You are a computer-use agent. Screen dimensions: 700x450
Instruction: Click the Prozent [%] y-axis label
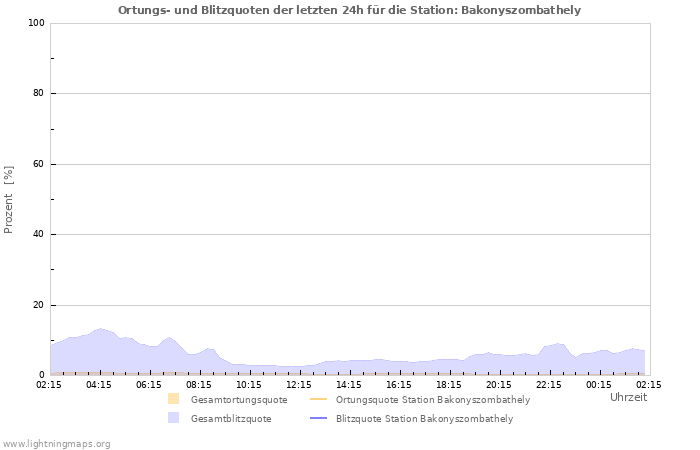pyautogui.click(x=9, y=200)
